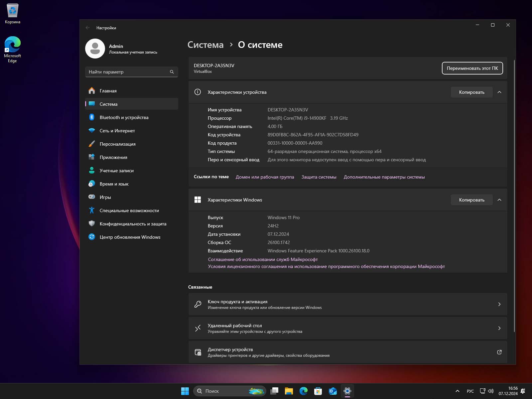Open Дополнительные параметры системы link

tap(384, 177)
